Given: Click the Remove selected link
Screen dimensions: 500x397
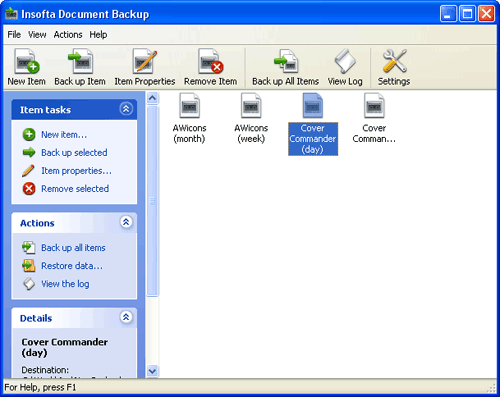Looking at the screenshot, I should [75, 189].
